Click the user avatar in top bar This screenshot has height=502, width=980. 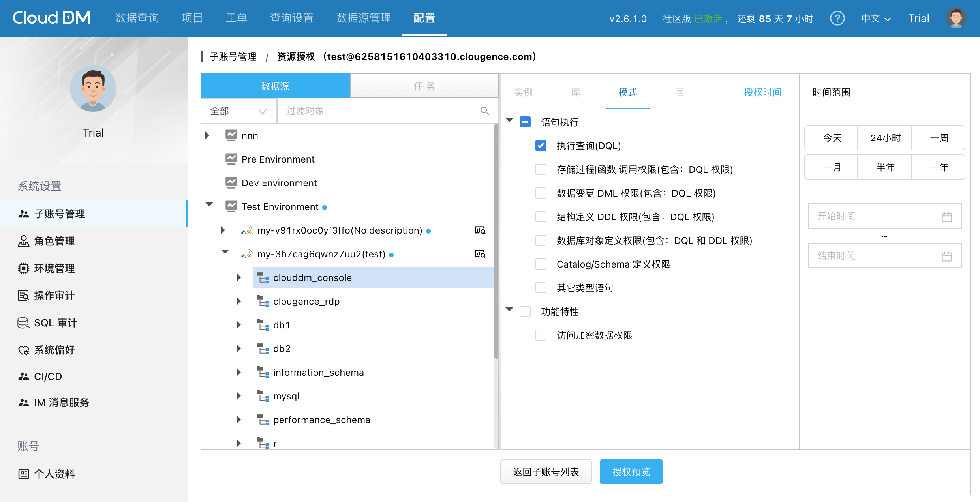[956, 18]
